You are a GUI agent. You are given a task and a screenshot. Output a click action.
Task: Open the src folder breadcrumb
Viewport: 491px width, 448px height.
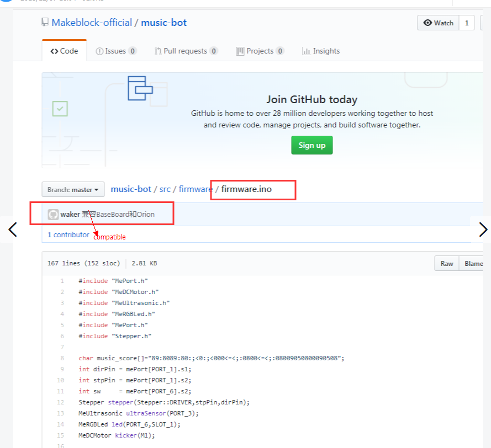(165, 189)
